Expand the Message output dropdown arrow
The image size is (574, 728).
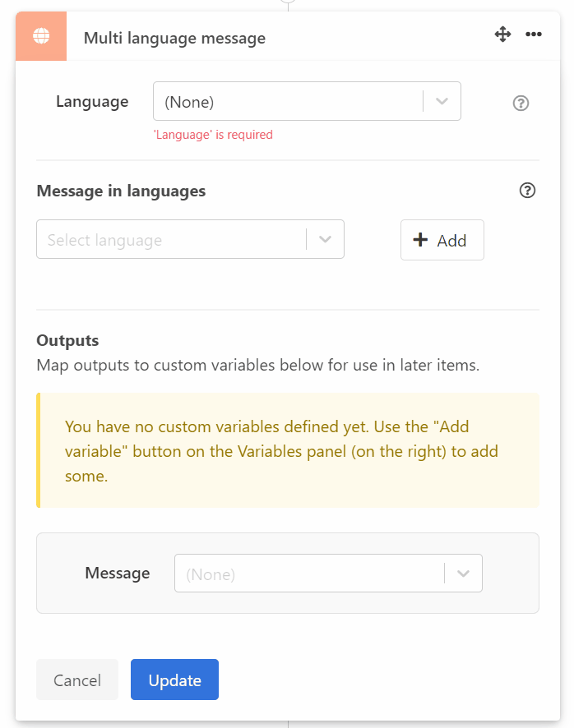464,574
